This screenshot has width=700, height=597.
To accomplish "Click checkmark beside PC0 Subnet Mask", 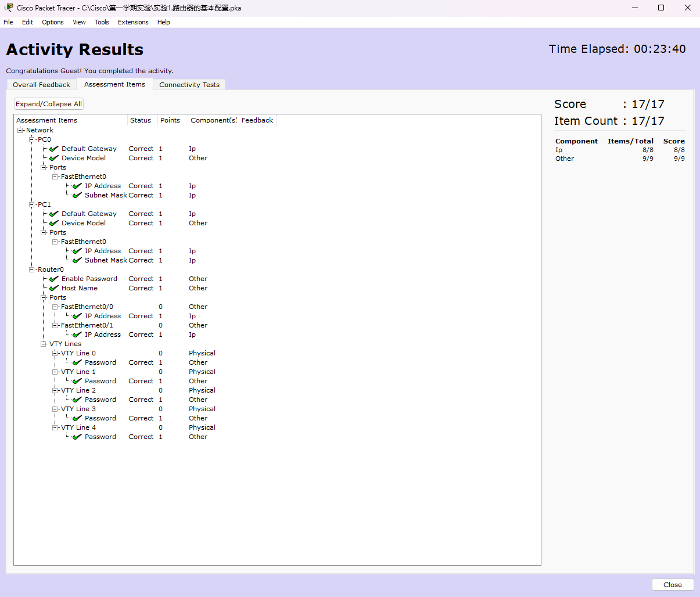I will 77,195.
